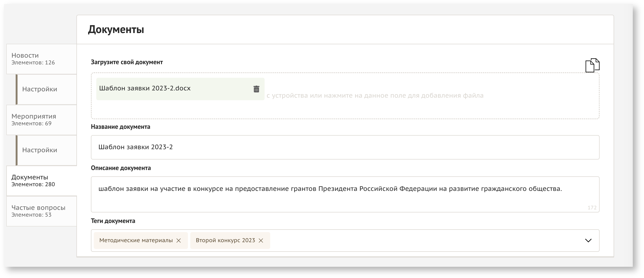Click the Загрузите свой документ label

coord(127,62)
